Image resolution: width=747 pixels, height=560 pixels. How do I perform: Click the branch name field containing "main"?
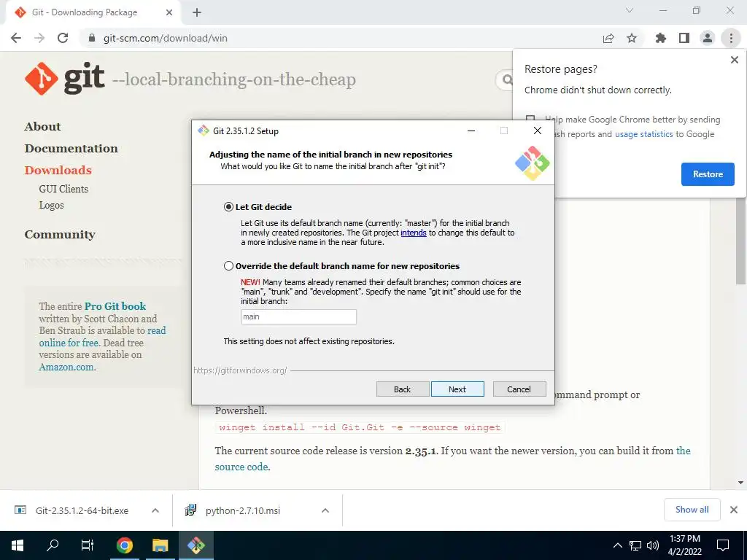tap(298, 316)
